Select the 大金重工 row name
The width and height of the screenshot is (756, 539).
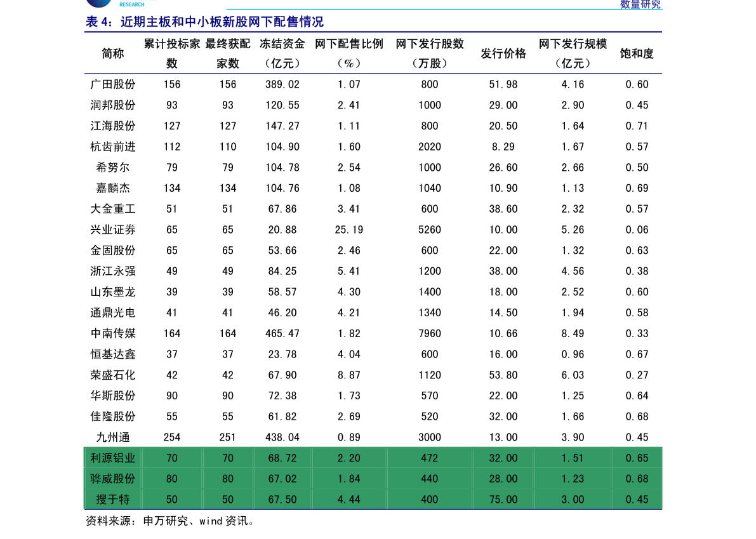pyautogui.click(x=113, y=209)
